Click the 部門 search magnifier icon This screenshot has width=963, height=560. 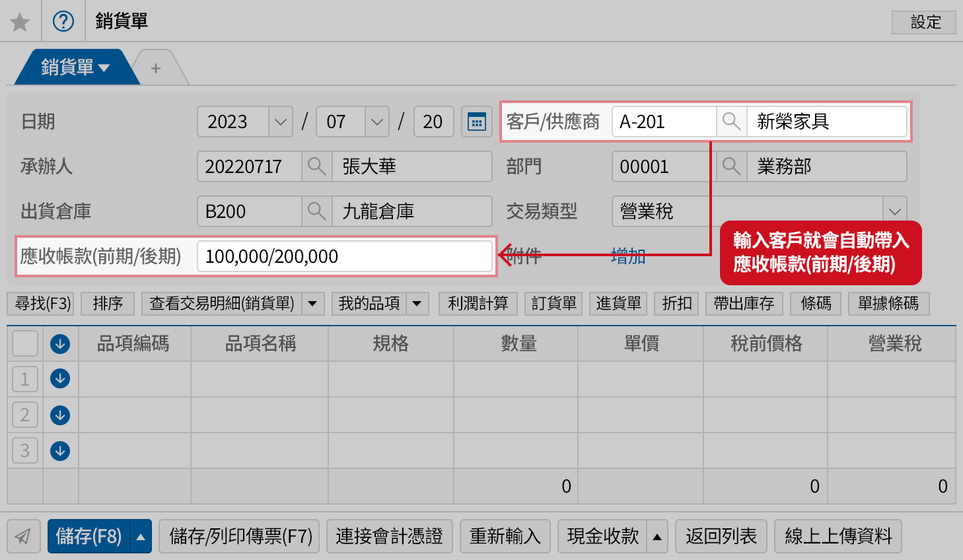pos(731,166)
